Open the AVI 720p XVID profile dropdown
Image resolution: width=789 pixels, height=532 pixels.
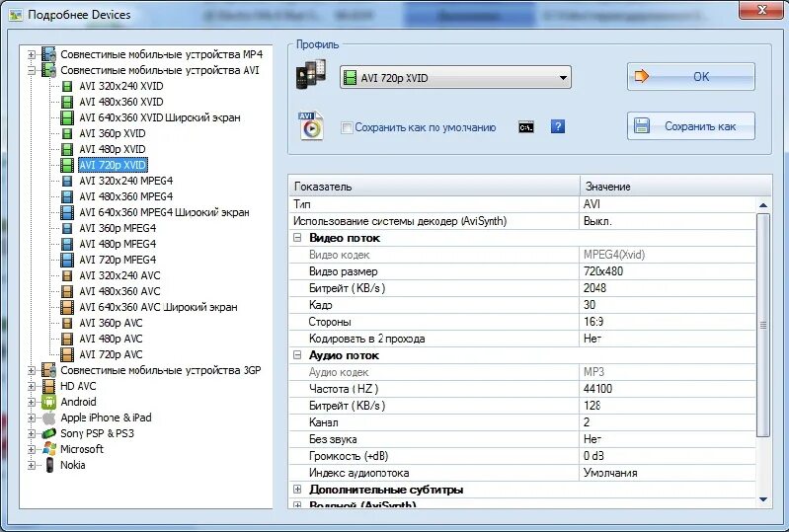455,77
